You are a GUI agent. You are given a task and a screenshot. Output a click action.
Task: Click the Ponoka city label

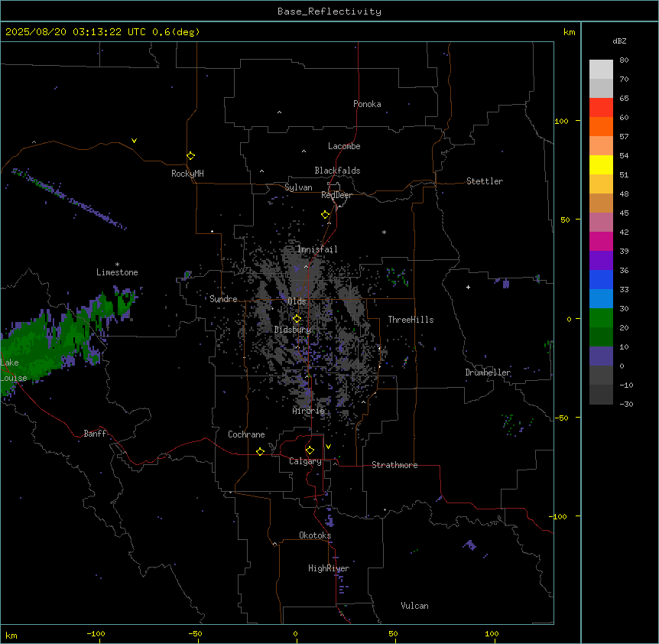pyautogui.click(x=367, y=104)
